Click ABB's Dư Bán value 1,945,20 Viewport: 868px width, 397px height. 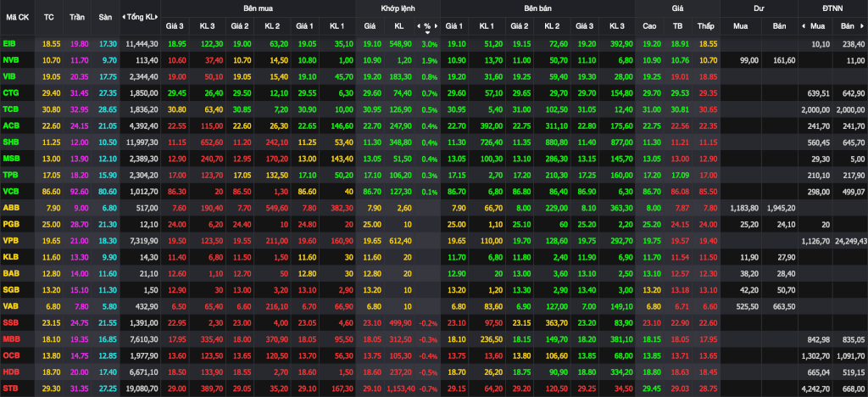[x=781, y=208]
